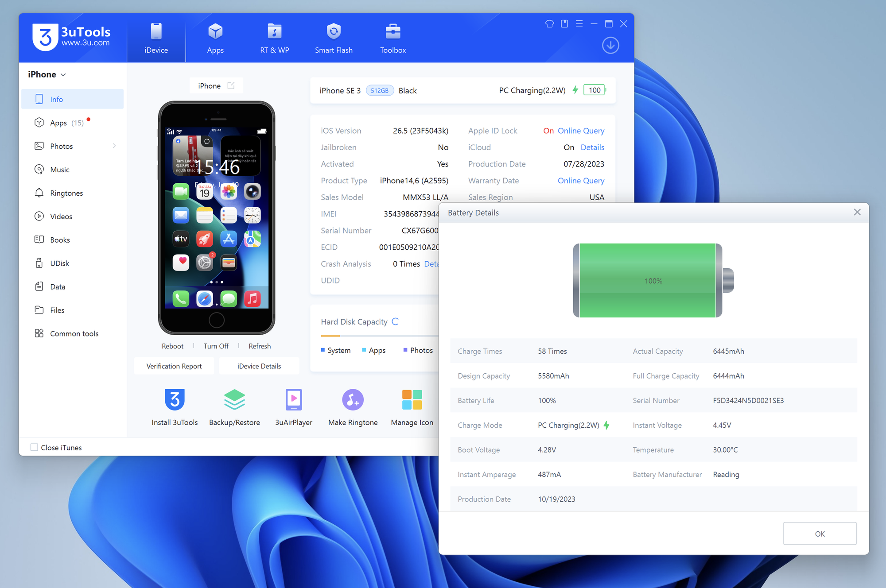Screen dimensions: 886x588
Task: Click the Actual Capacity value 6445mAh
Action: 728,351
